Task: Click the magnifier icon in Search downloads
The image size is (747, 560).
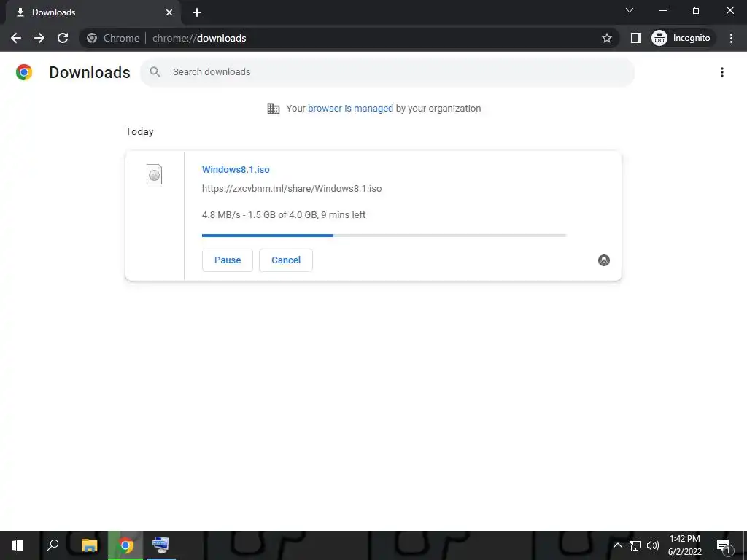Action: tap(155, 72)
